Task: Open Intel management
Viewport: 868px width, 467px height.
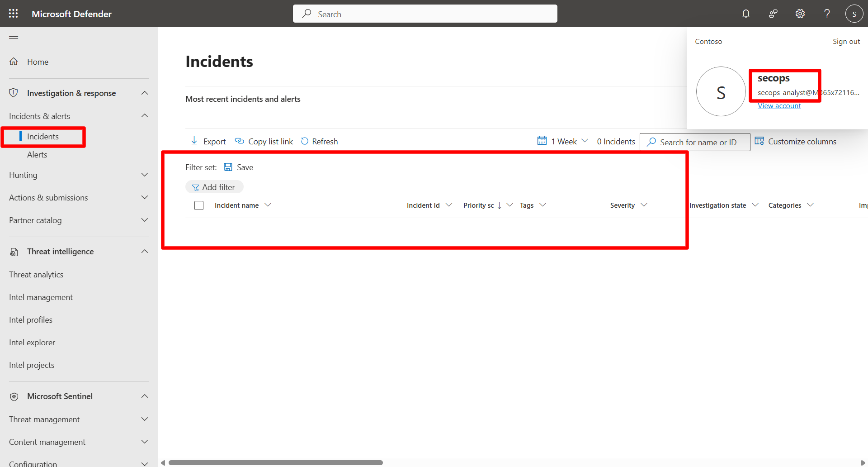Action: tap(41, 297)
